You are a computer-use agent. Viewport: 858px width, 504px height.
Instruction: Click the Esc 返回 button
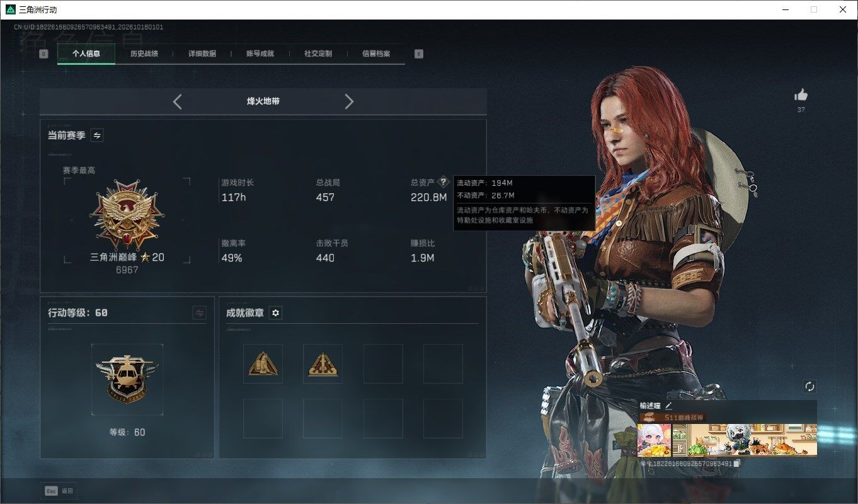pos(59,491)
